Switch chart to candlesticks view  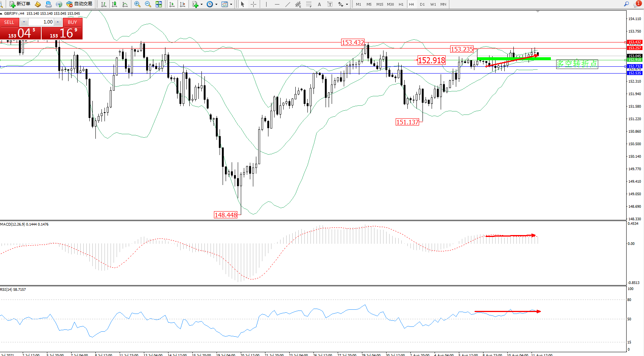pos(114,4)
